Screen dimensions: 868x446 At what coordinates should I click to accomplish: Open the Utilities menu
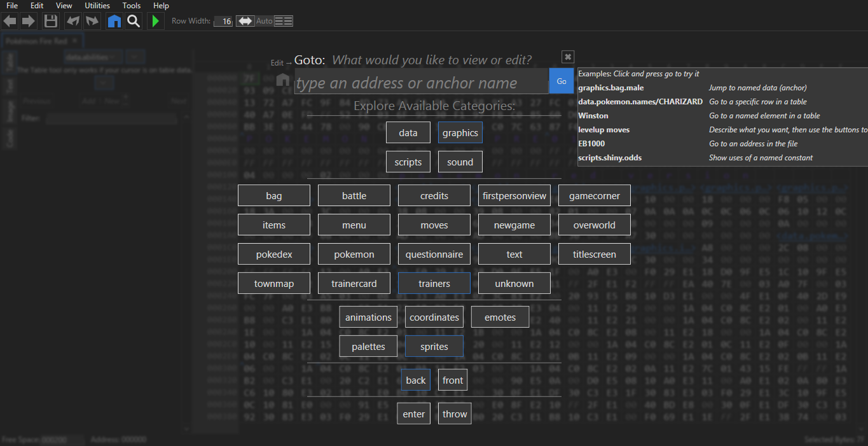[x=97, y=5]
